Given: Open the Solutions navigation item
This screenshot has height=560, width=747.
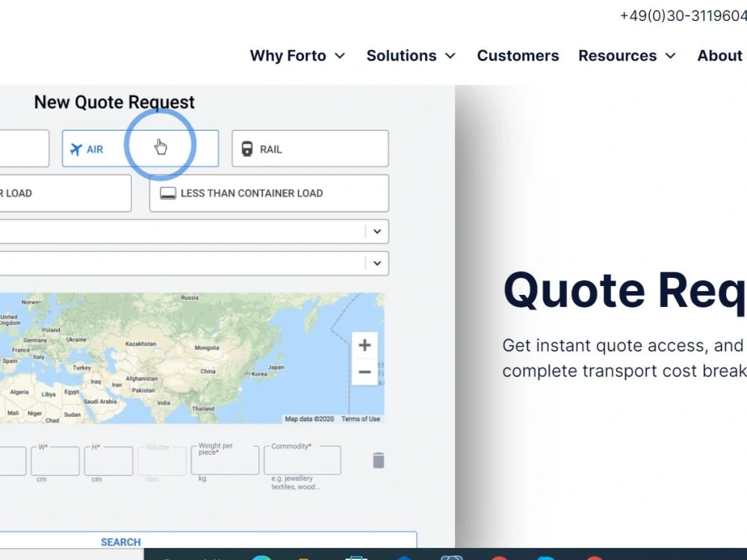Looking at the screenshot, I should [x=402, y=56].
